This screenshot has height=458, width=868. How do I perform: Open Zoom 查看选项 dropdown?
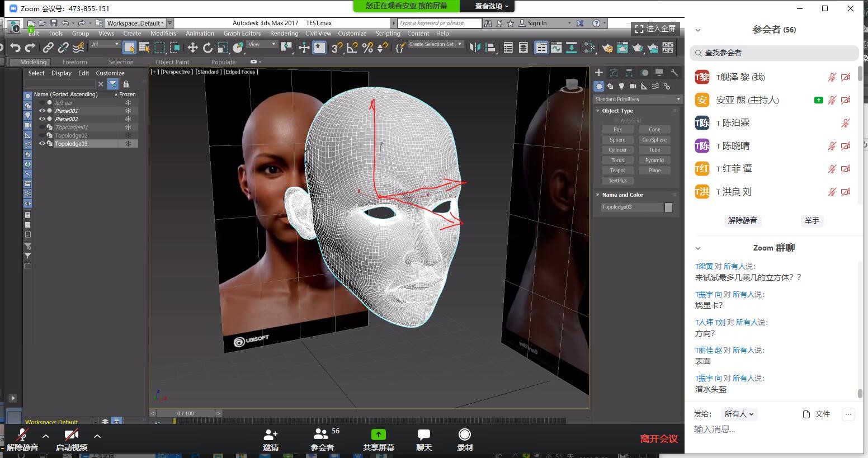pos(492,6)
